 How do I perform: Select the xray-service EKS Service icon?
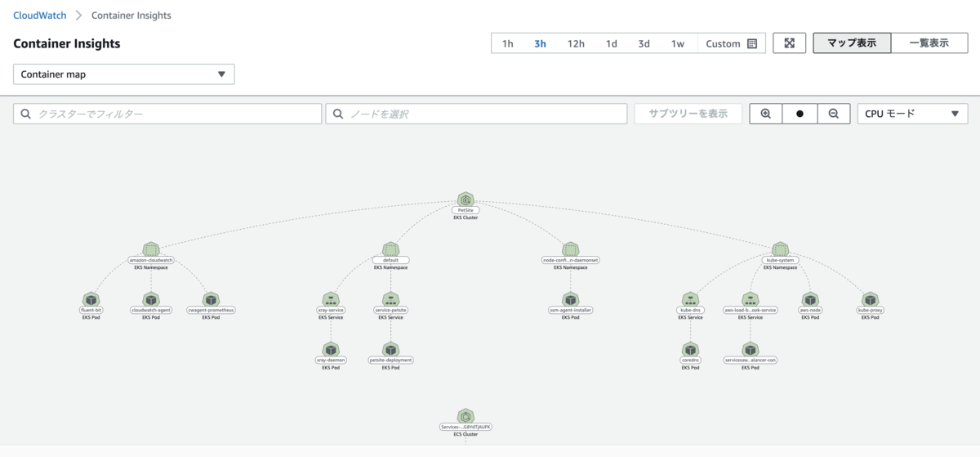pyautogui.click(x=331, y=299)
